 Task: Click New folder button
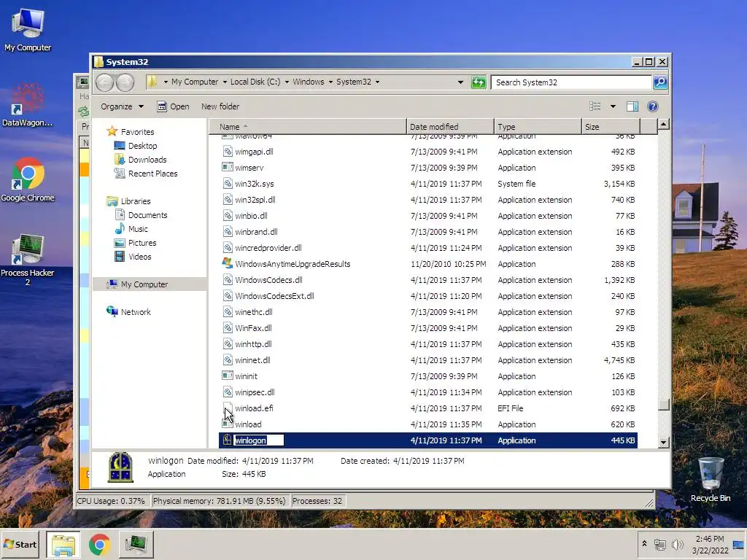[x=220, y=106]
